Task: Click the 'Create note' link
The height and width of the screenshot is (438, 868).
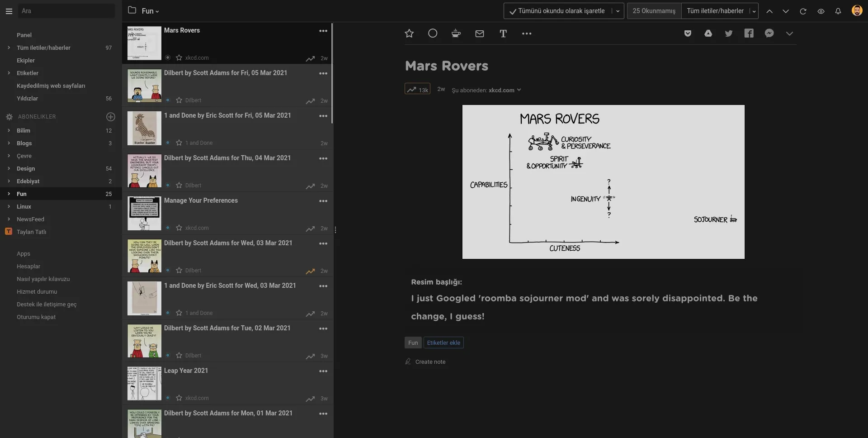Action: (x=430, y=362)
